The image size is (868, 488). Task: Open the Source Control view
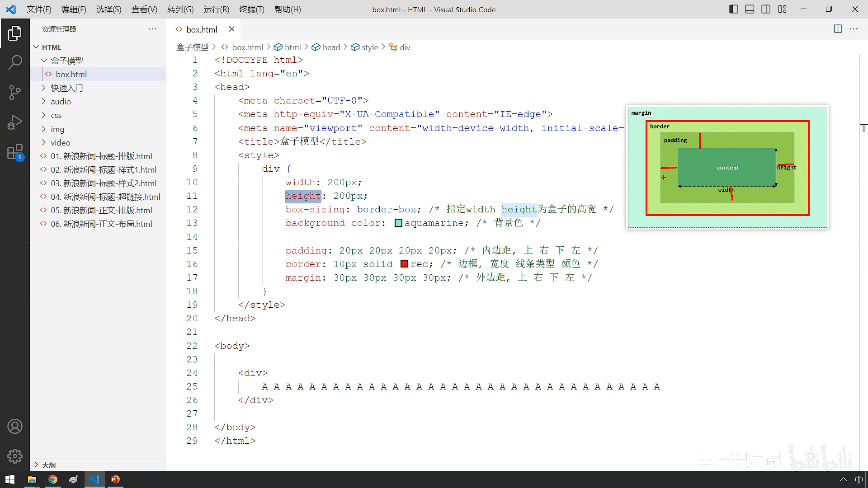pos(15,92)
